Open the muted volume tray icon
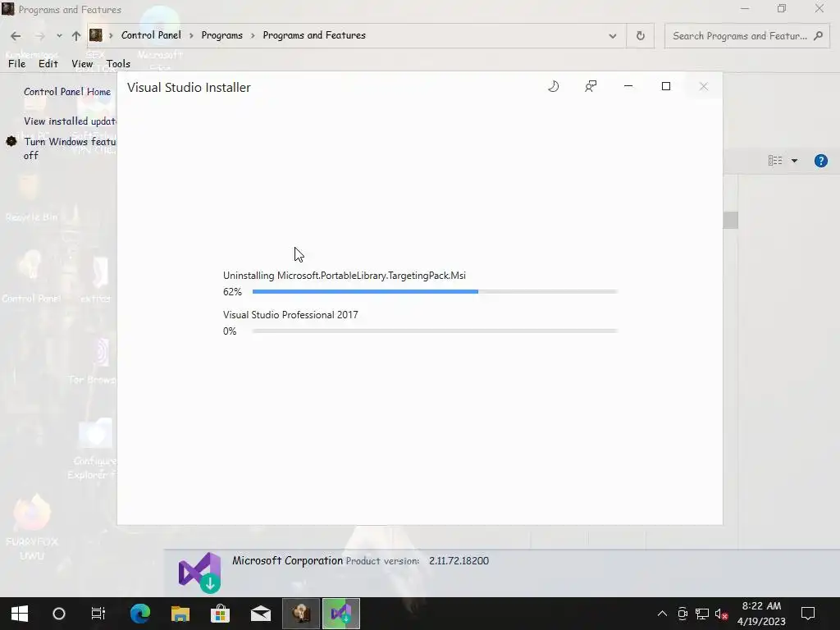840x630 pixels. [x=722, y=614]
